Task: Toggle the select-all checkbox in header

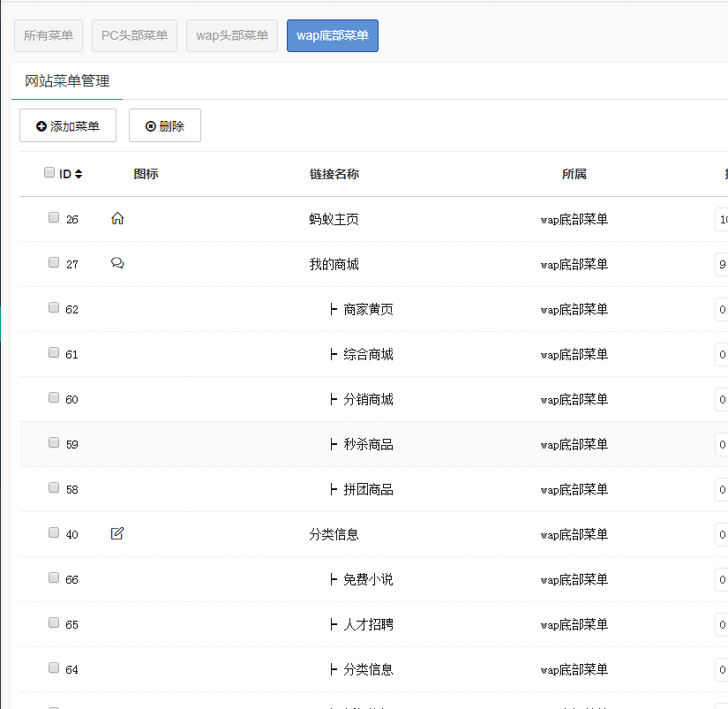Action: tap(49, 173)
